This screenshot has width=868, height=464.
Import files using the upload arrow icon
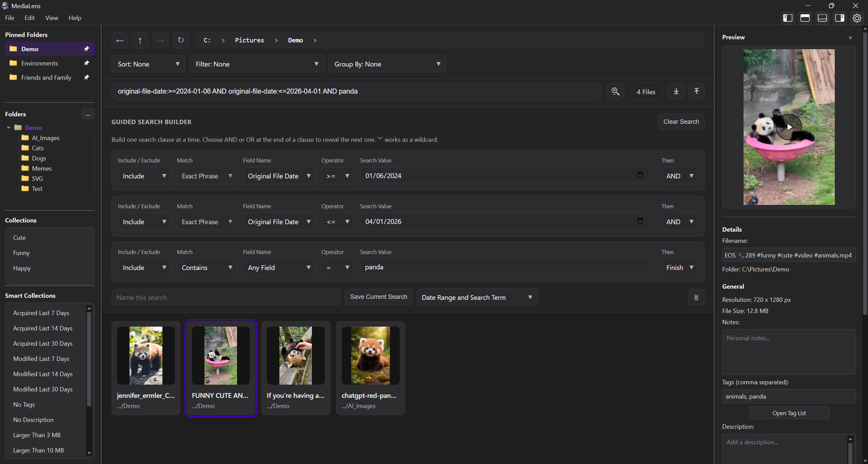pyautogui.click(x=696, y=91)
